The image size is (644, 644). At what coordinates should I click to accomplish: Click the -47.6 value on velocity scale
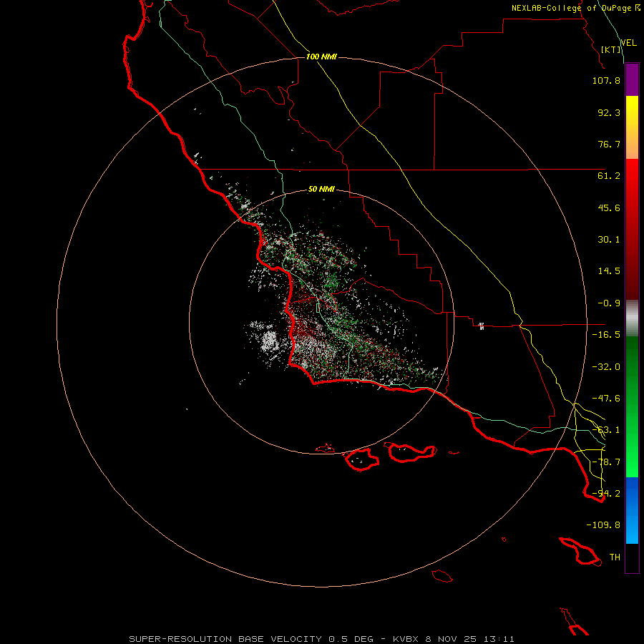(606, 399)
